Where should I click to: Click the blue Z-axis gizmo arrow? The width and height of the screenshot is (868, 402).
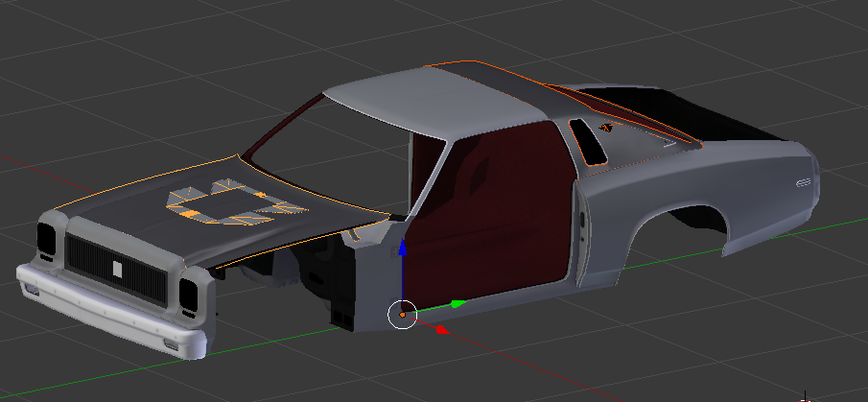click(x=403, y=247)
